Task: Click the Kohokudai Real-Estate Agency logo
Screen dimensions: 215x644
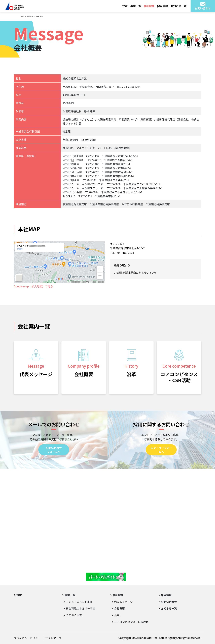Action: click(x=15, y=6)
